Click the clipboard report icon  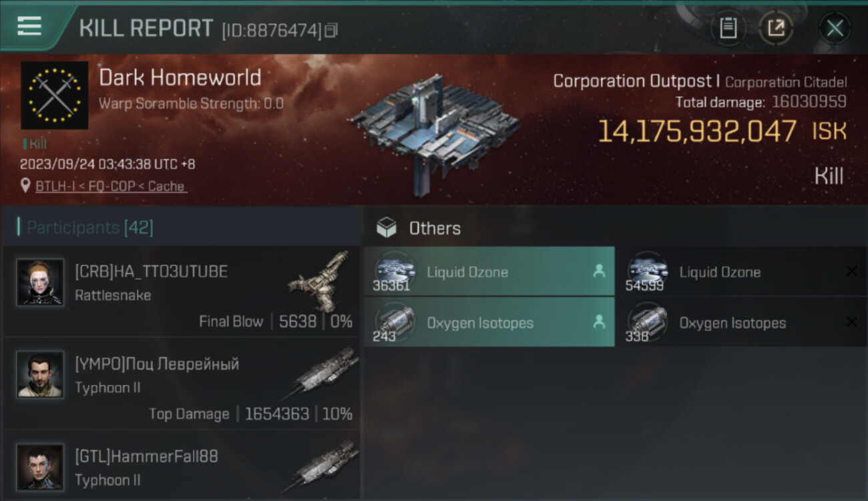[728, 28]
